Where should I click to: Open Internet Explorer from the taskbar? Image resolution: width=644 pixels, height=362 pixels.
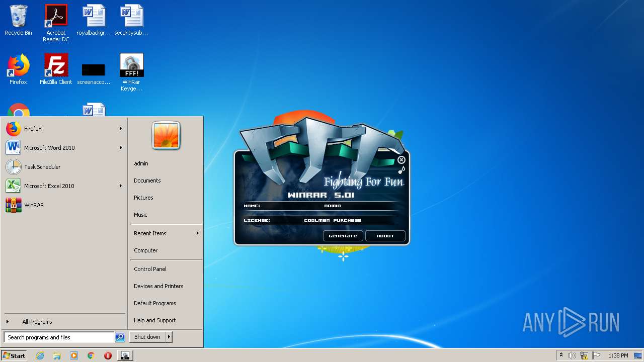tap(40, 355)
